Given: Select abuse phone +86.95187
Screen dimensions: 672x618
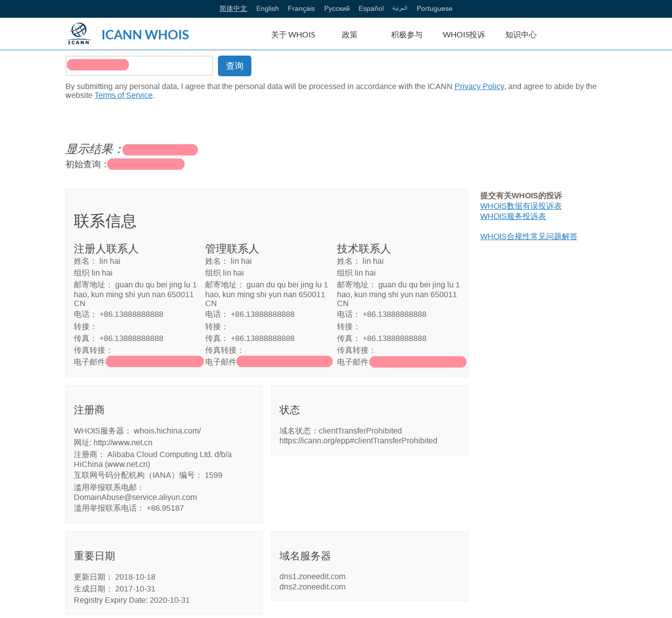Looking at the screenshot, I should [165, 508].
